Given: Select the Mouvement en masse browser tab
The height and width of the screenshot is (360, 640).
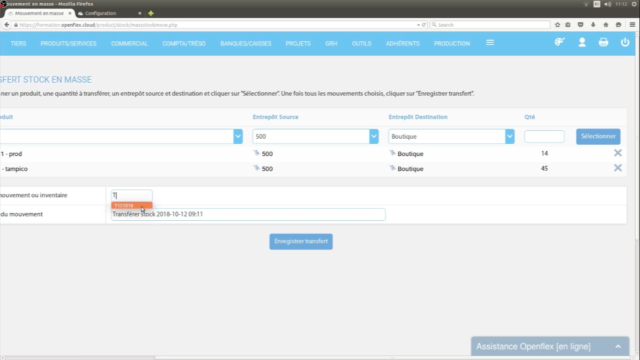Looking at the screenshot, I should click(40, 13).
